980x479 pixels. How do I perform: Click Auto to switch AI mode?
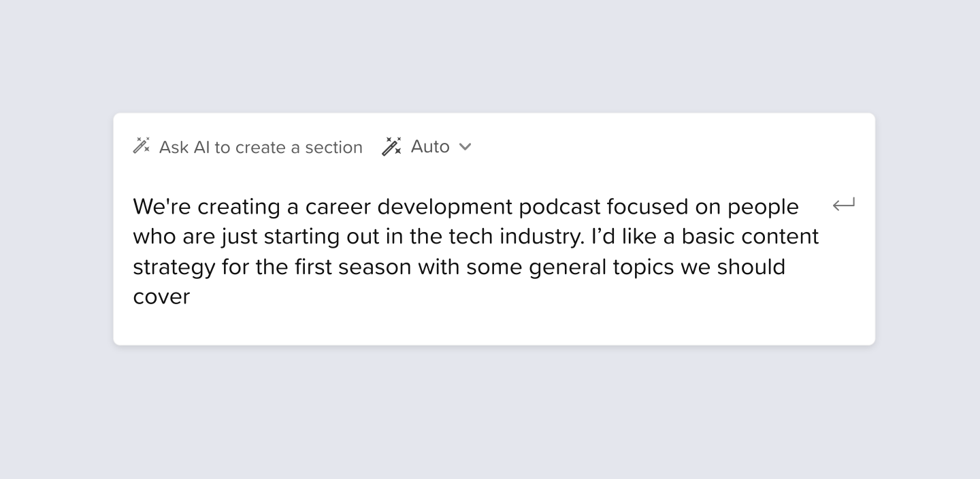pos(429,146)
